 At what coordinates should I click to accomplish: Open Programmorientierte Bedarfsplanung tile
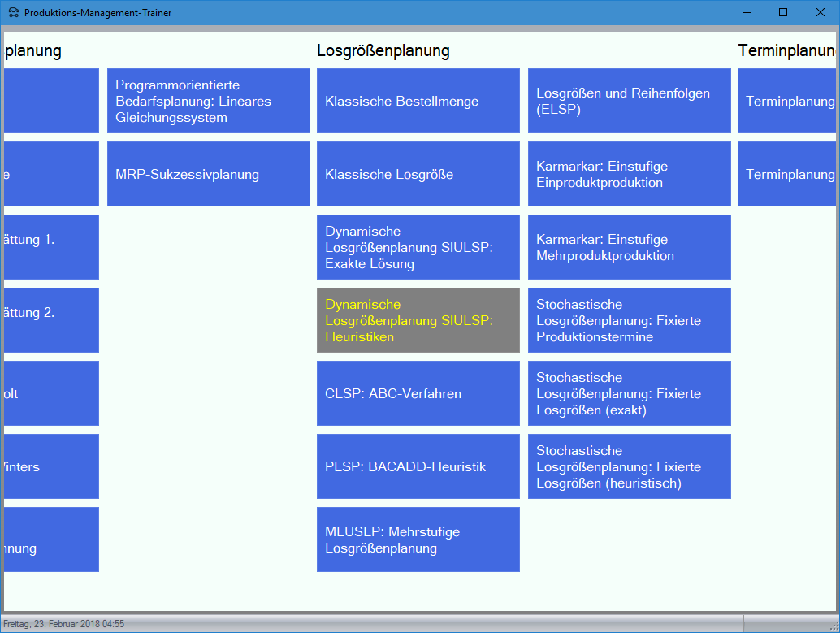coord(208,101)
